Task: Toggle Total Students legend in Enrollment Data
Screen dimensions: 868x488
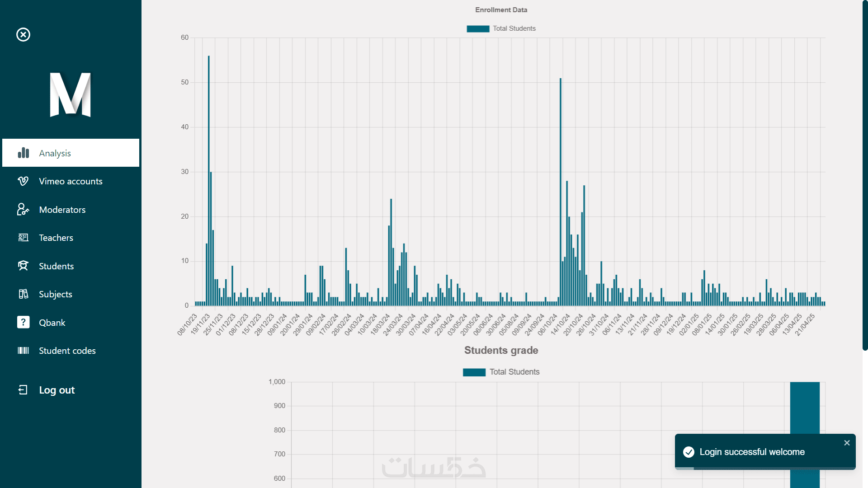Action: coord(501,28)
